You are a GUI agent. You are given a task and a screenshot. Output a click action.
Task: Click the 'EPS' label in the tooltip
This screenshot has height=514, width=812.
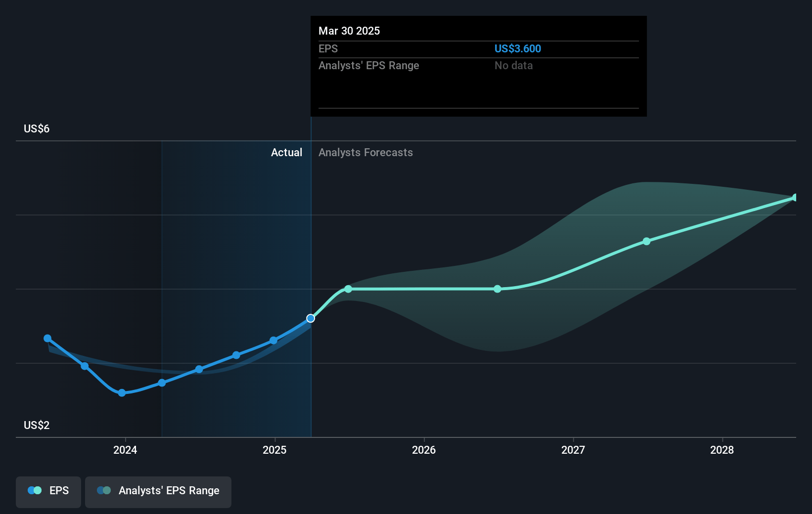pyautogui.click(x=328, y=49)
